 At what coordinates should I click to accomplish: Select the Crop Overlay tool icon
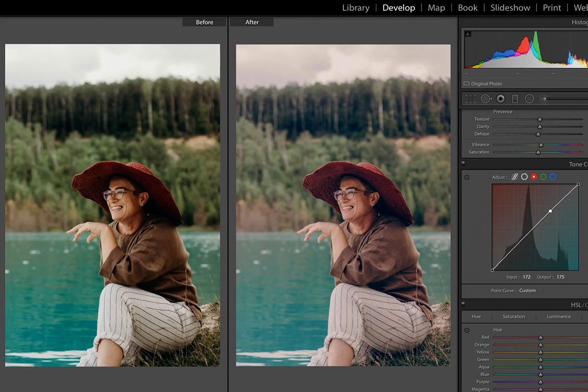(470, 98)
